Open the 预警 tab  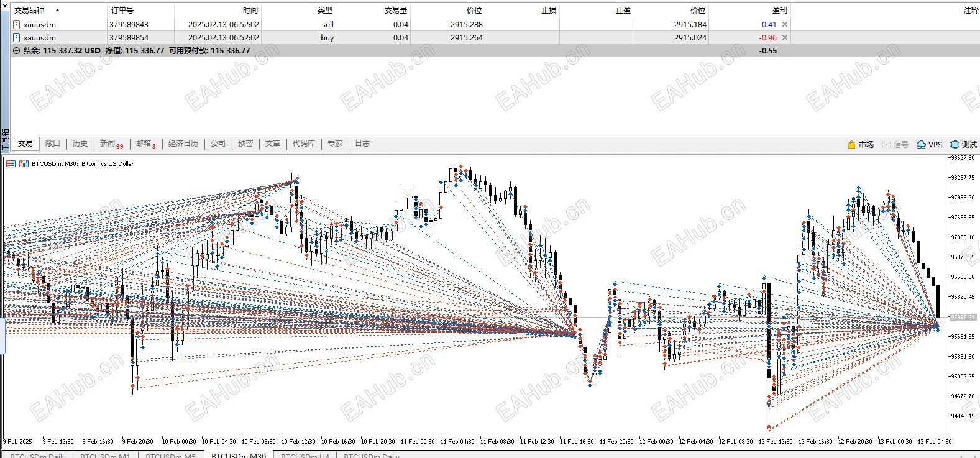245,144
